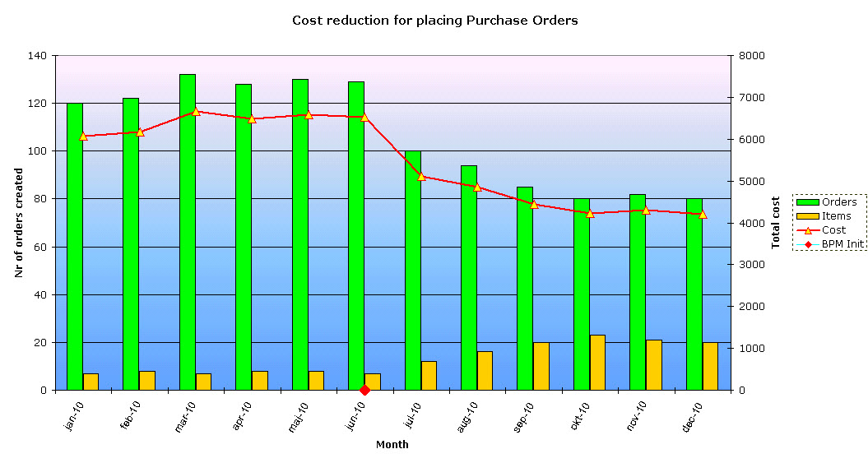The image size is (868, 463).
Task: Click the Cost triangle data point for dec-10
Action: coord(703,214)
